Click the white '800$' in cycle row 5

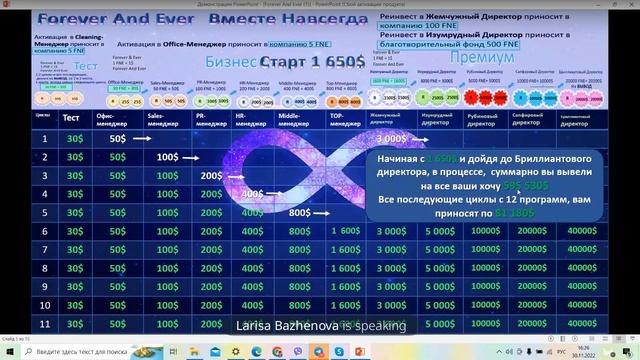(300, 213)
